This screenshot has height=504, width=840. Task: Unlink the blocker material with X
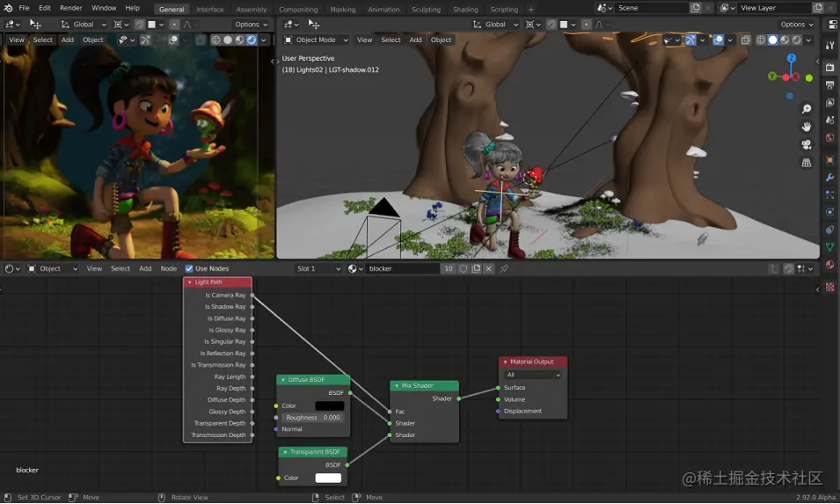point(488,269)
